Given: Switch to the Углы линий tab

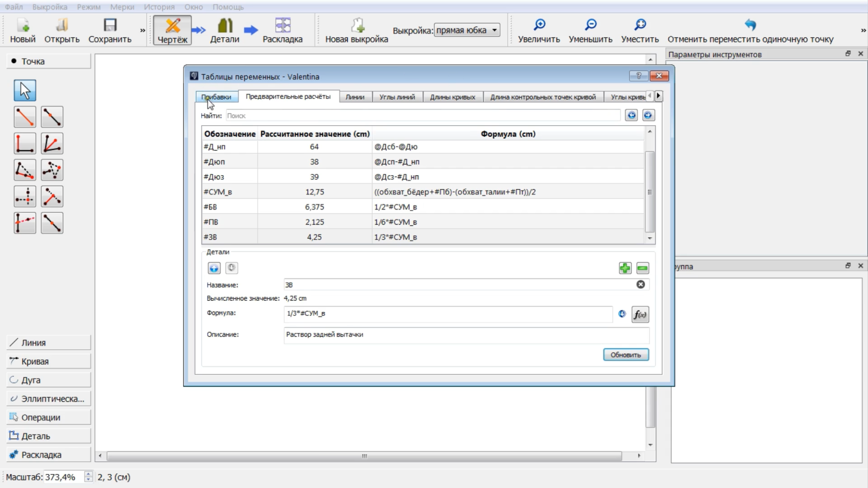Looking at the screenshot, I should click(397, 97).
